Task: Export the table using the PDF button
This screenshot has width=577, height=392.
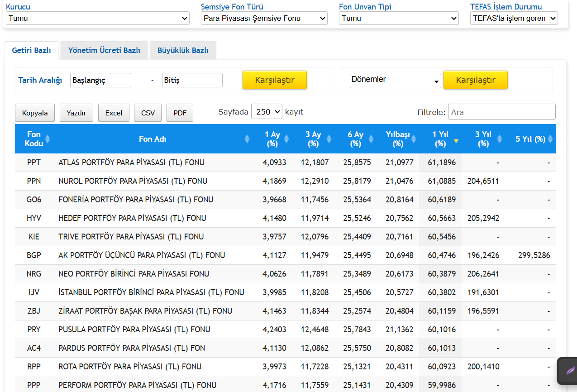Action: tap(180, 113)
